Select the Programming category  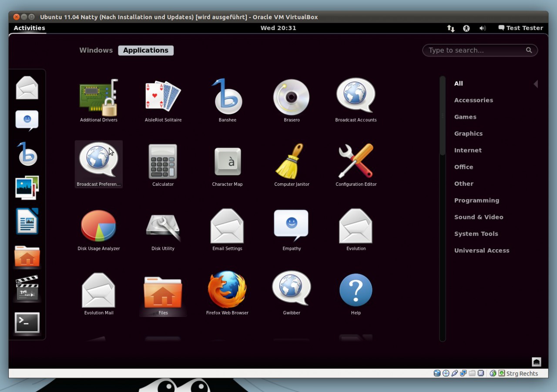tap(476, 201)
